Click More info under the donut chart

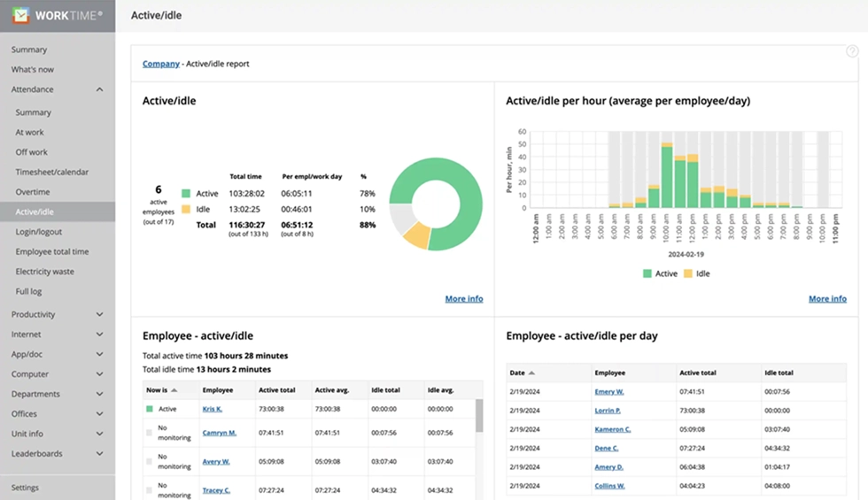463,299
